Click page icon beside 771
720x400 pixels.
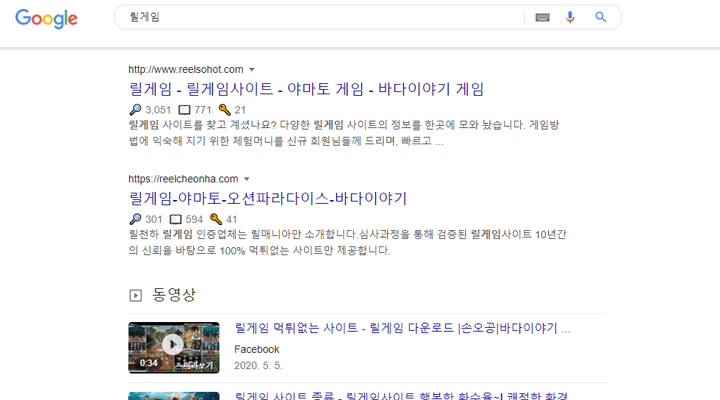[184, 110]
